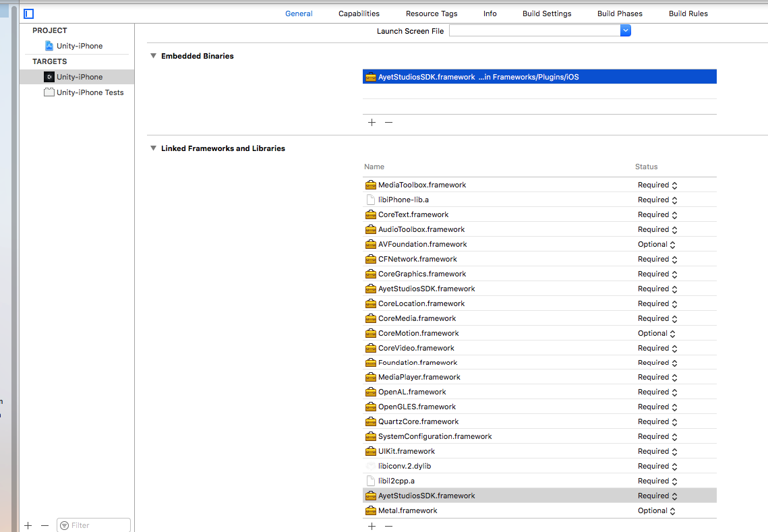Open the Build Settings tab
768x532 pixels.
pyautogui.click(x=547, y=13)
